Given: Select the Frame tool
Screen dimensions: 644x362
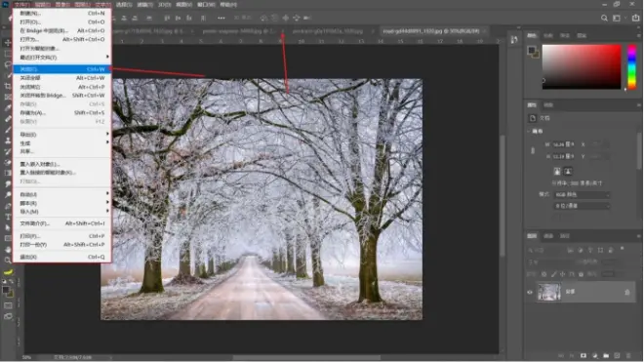Looking at the screenshot, I should click(x=8, y=97).
